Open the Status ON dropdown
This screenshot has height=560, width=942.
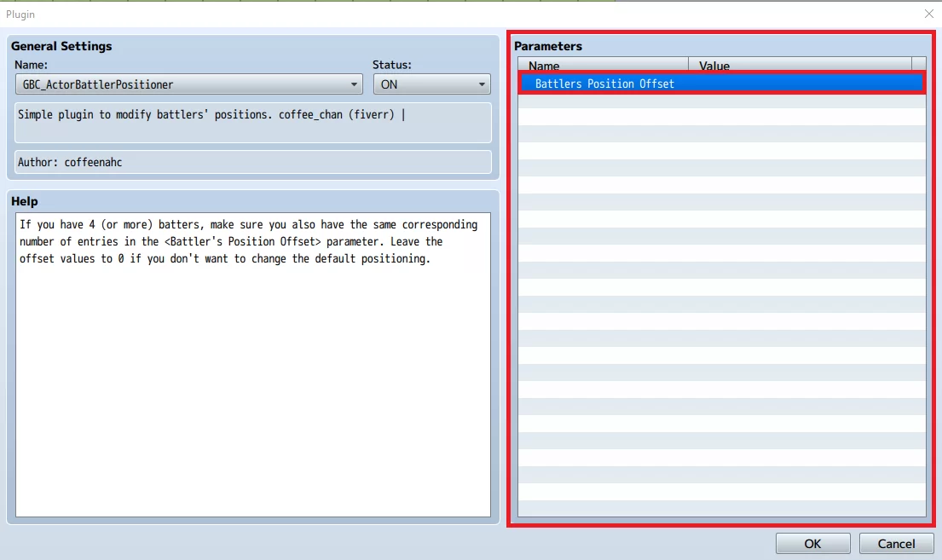[x=431, y=84]
